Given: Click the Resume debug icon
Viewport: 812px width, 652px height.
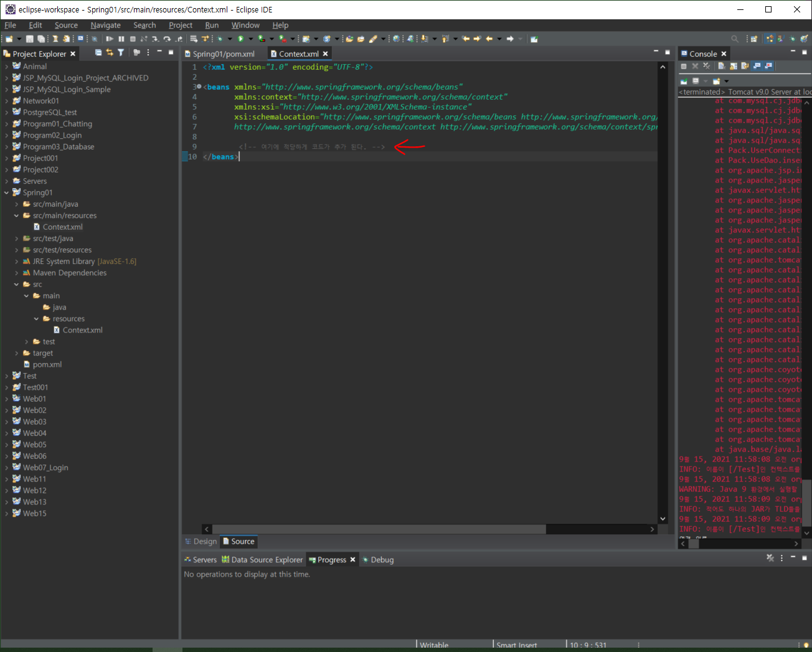Looking at the screenshot, I should [110, 39].
